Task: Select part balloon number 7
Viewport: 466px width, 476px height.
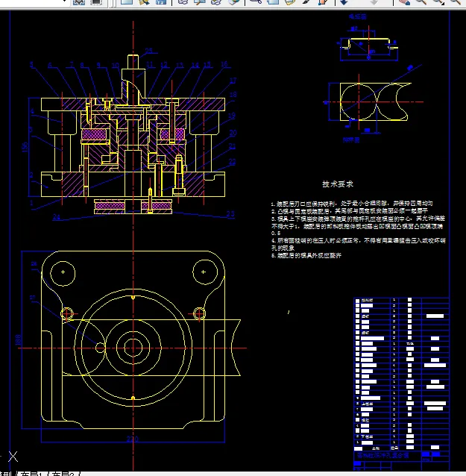Action: pos(72,64)
